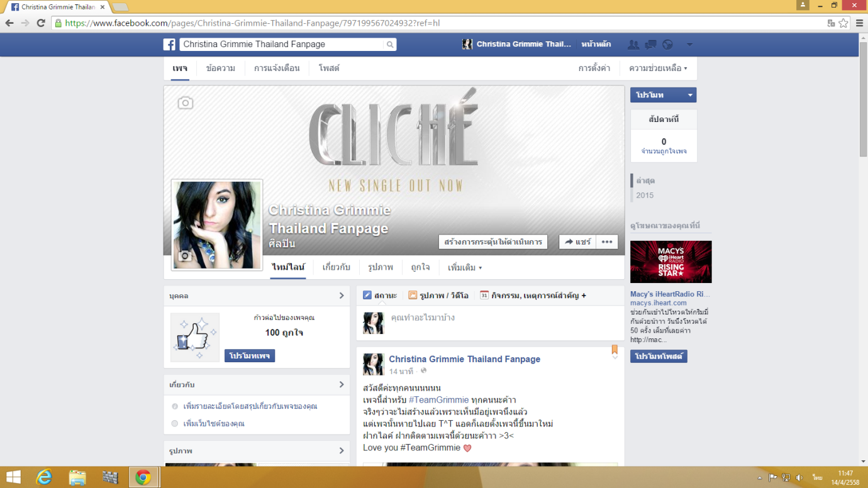Select ไทม์ไลน์ tab
This screenshot has height=488, width=868.
click(288, 267)
